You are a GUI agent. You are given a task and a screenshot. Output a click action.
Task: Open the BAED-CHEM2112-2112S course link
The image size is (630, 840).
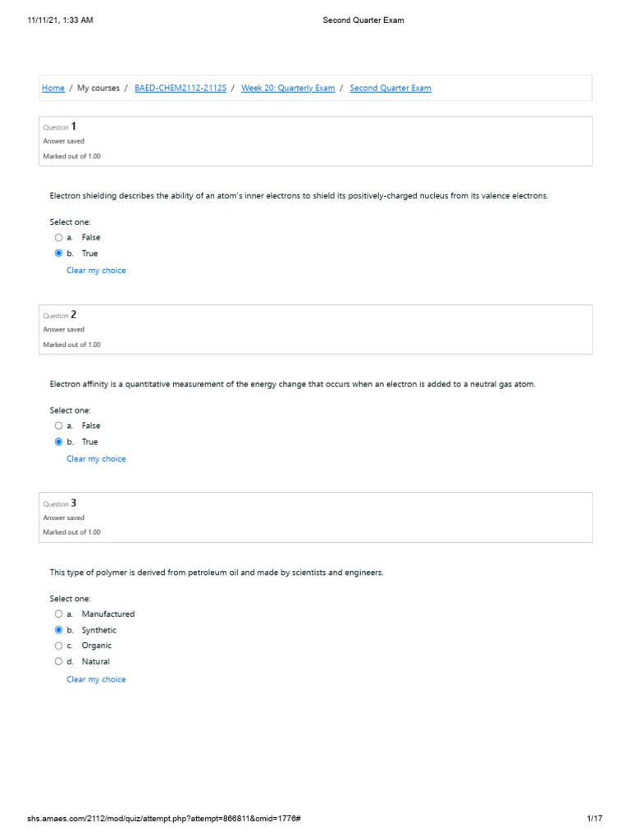point(180,88)
